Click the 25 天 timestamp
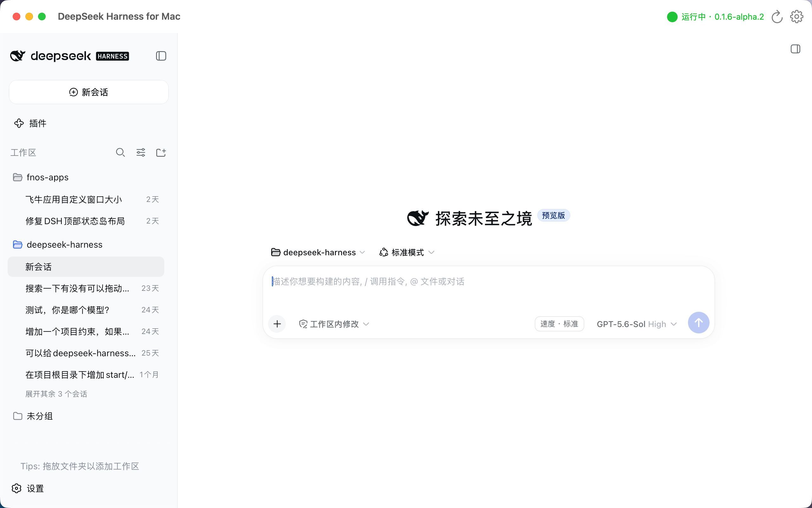 point(150,353)
